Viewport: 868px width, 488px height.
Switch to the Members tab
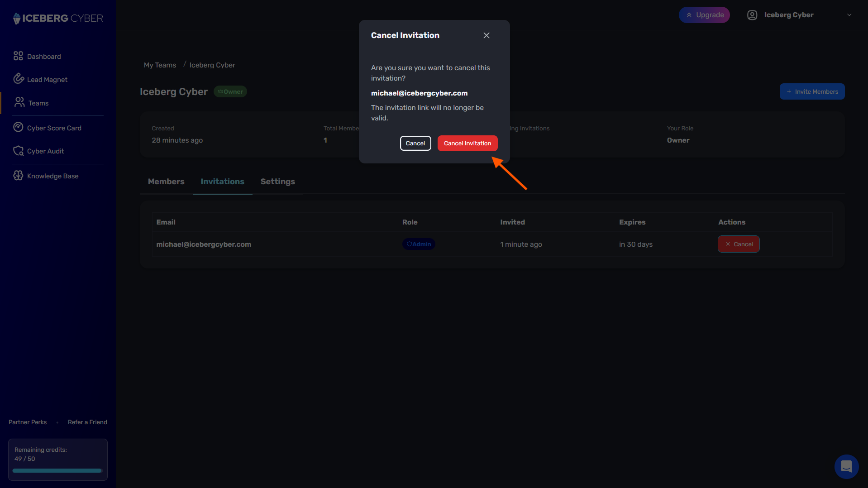(x=166, y=182)
